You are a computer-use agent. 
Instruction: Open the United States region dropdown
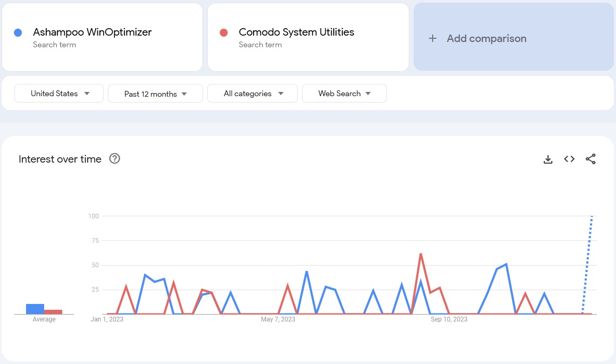(x=59, y=94)
